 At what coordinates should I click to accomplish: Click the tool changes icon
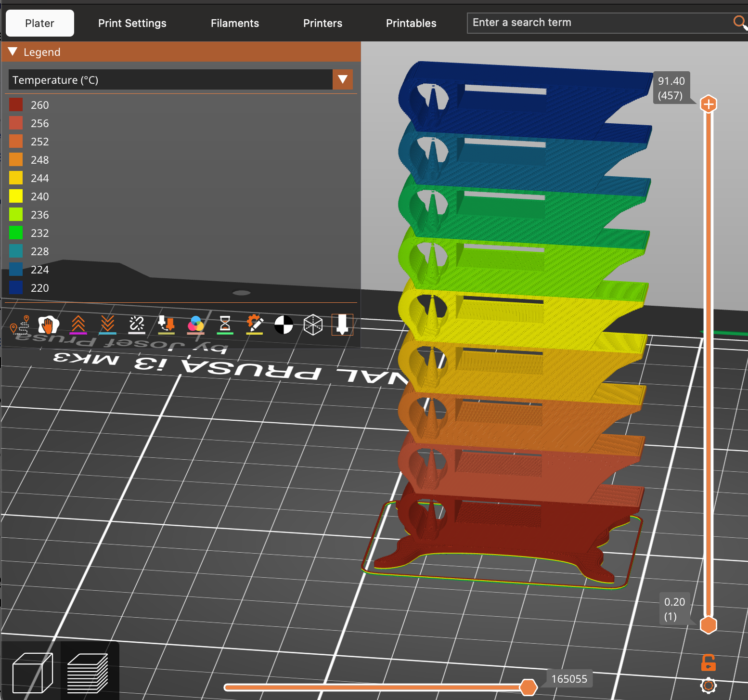point(166,325)
